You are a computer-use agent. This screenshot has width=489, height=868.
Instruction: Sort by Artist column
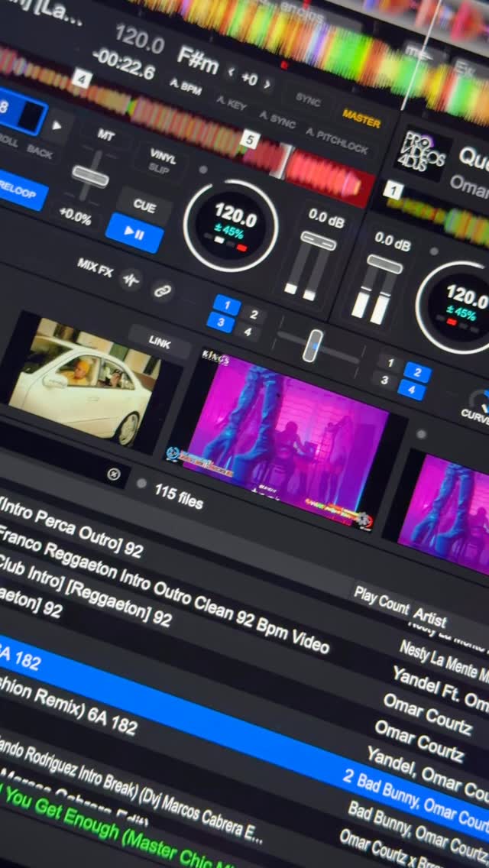tap(429, 618)
